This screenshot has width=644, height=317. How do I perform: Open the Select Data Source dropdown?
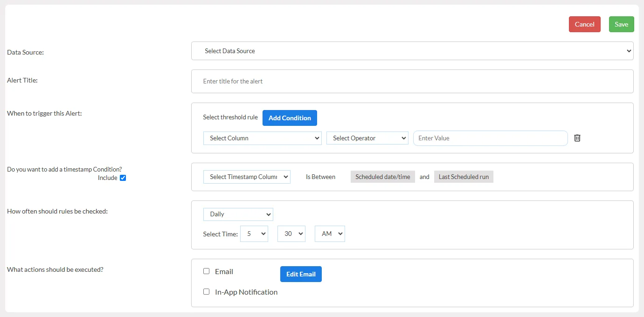pyautogui.click(x=412, y=51)
